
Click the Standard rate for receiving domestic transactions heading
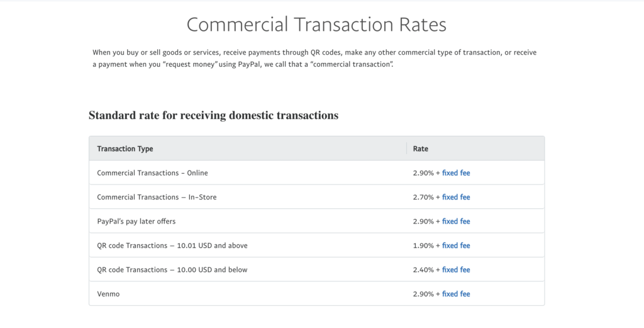pyautogui.click(x=213, y=115)
